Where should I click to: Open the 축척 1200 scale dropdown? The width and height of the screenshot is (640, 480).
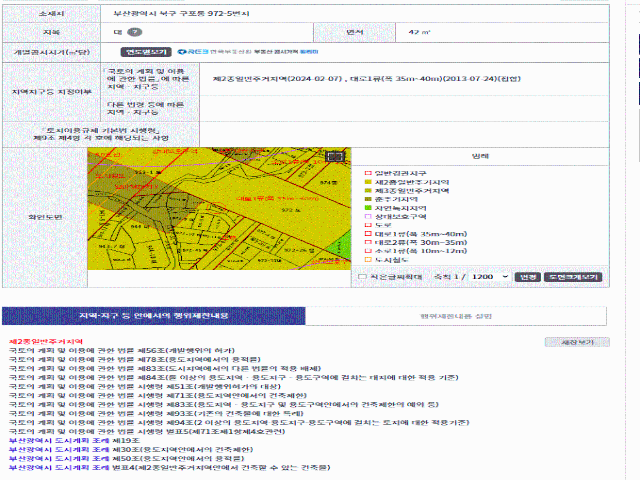point(490,277)
